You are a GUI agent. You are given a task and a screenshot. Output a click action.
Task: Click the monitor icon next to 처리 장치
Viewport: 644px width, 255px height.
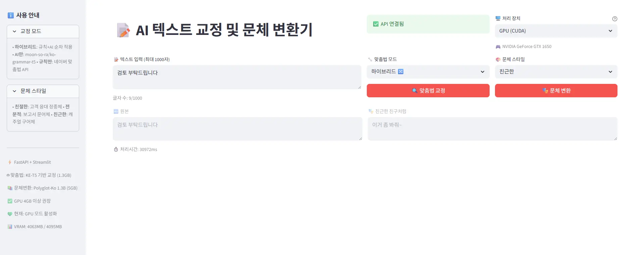(x=498, y=18)
